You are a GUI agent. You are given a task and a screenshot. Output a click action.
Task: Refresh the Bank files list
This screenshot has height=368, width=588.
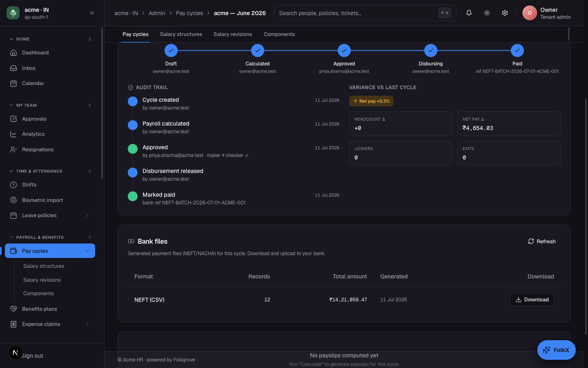click(541, 242)
